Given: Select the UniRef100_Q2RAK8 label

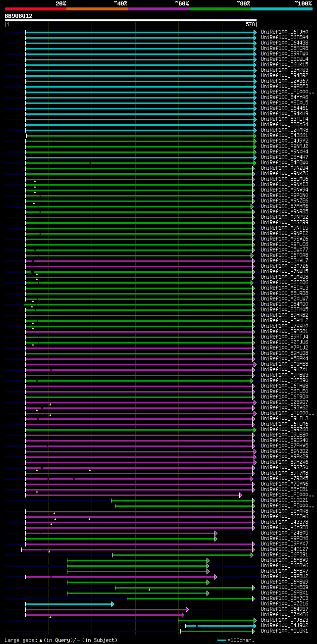Looking at the screenshot, I should click(284, 130).
